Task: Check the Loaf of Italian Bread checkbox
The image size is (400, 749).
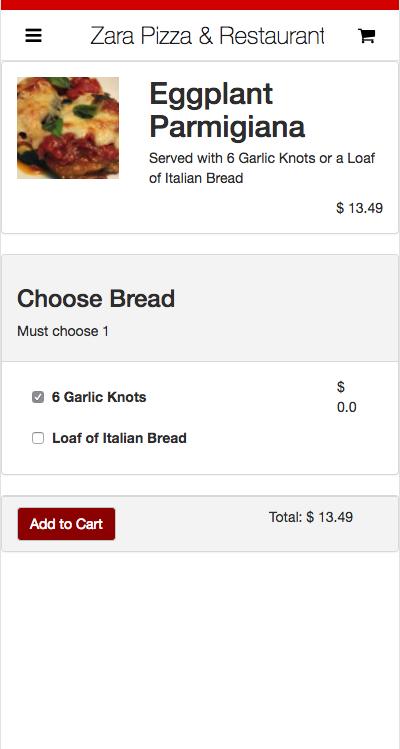Action: (38, 438)
